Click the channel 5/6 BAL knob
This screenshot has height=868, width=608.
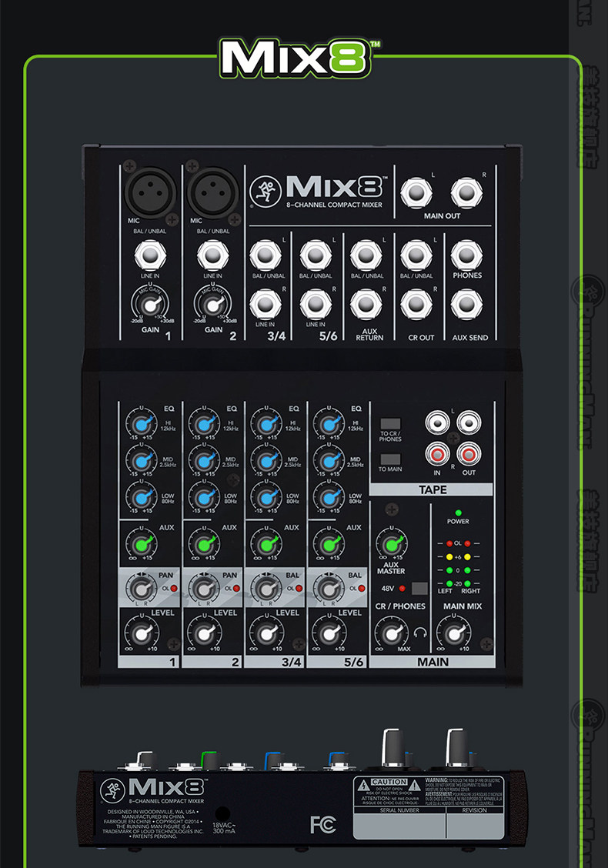click(329, 588)
